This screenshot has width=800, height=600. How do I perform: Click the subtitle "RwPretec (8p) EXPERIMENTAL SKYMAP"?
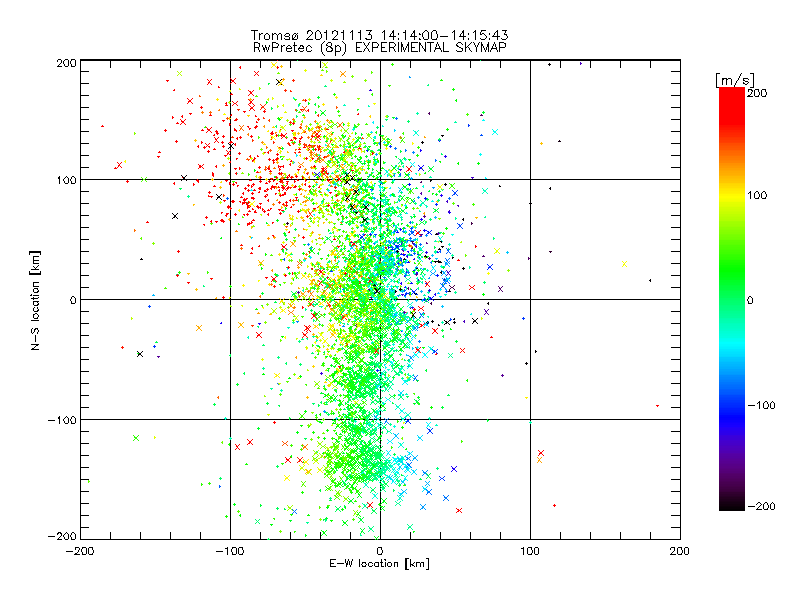[380, 48]
